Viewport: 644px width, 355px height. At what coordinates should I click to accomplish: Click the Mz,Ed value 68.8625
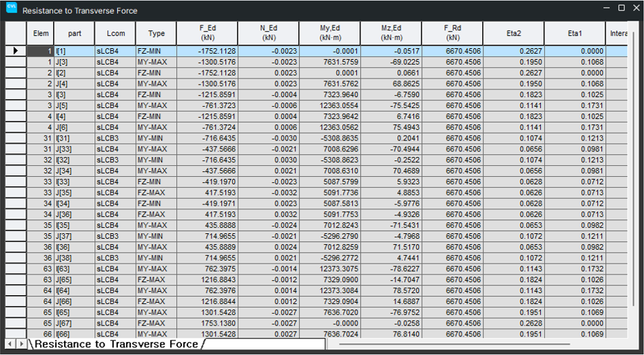[x=391, y=84]
